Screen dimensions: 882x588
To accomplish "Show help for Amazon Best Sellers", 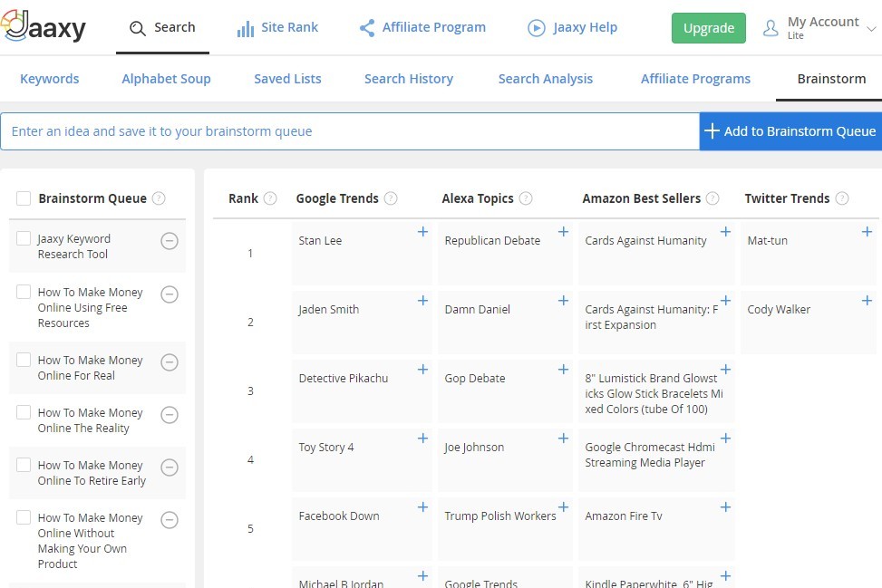I will pyautogui.click(x=712, y=198).
